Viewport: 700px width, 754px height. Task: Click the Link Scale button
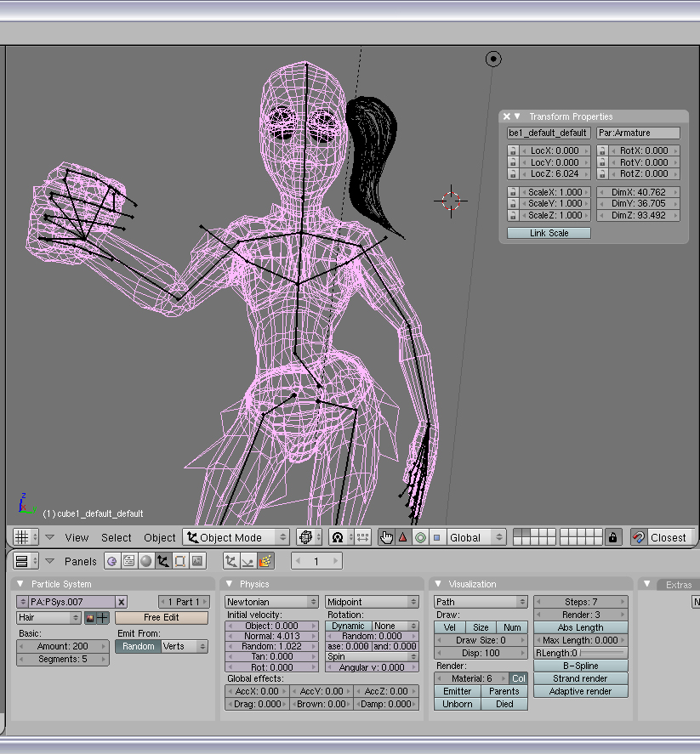click(x=549, y=233)
